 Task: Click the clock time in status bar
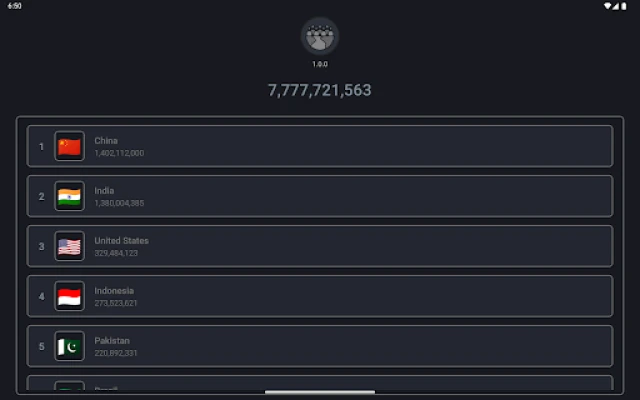(x=14, y=6)
